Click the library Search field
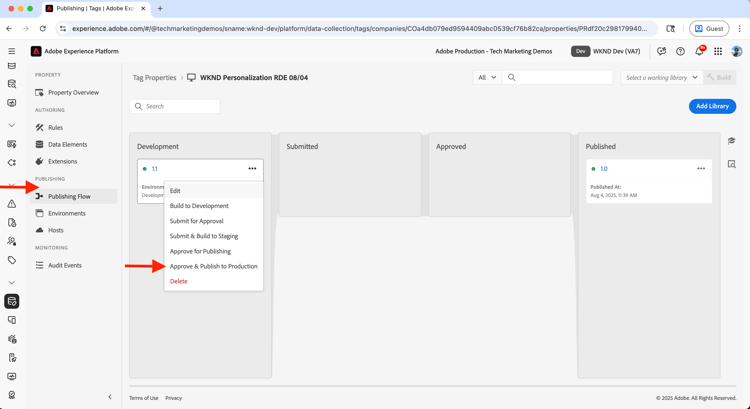The height and width of the screenshot is (409, 750). coord(175,106)
